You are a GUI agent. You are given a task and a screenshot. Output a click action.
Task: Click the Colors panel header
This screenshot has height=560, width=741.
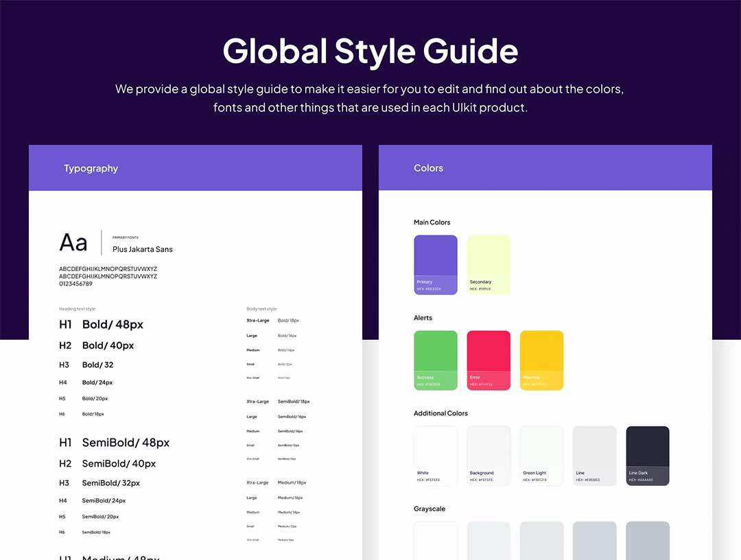click(x=428, y=168)
